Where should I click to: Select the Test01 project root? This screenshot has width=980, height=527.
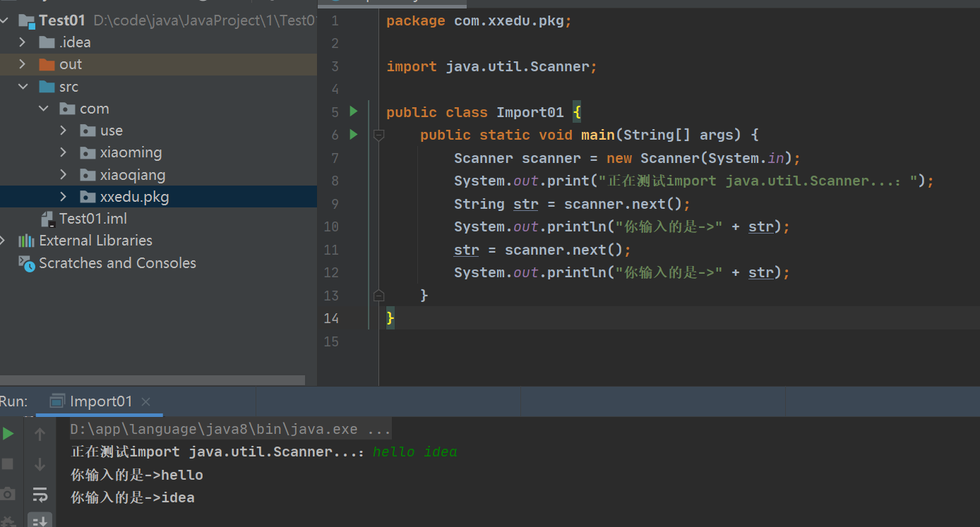pyautogui.click(x=158, y=20)
